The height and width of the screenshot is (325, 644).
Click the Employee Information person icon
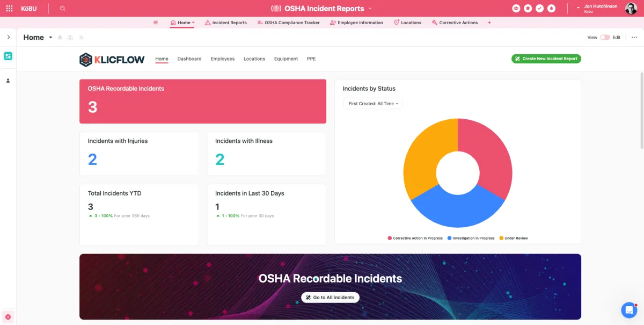point(333,23)
